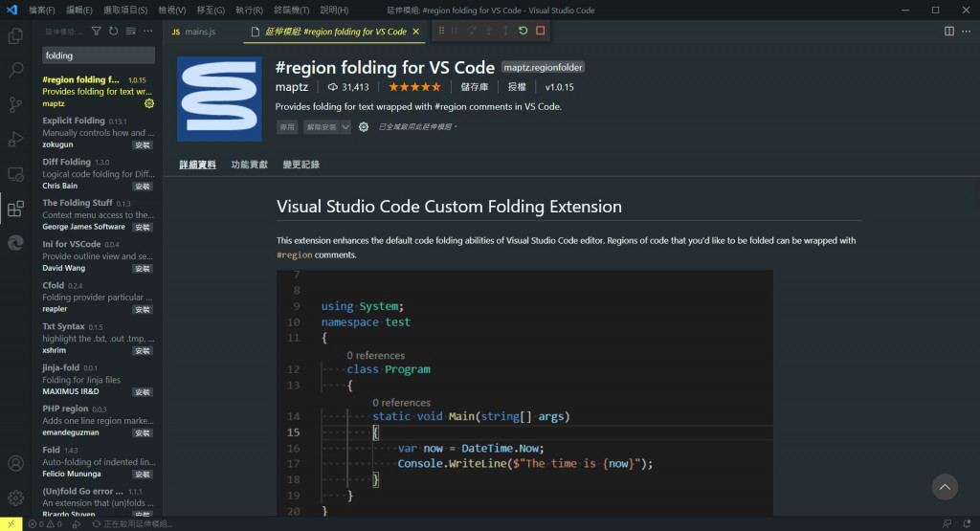Toggle the split editor layout icon
Viewport: 980px width, 531px height.
949,32
